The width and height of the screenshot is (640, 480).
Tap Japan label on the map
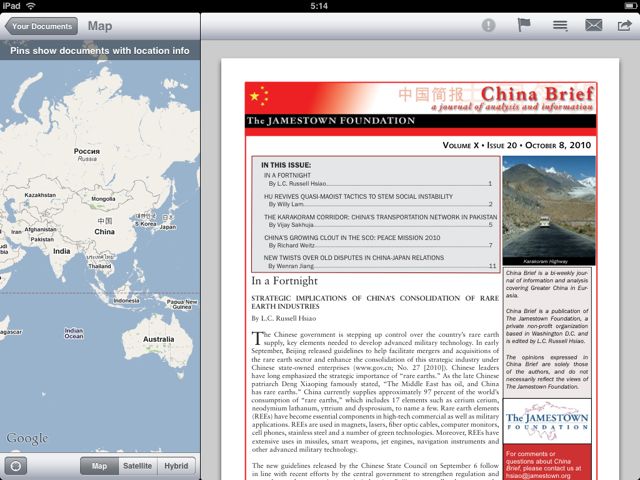(168, 227)
